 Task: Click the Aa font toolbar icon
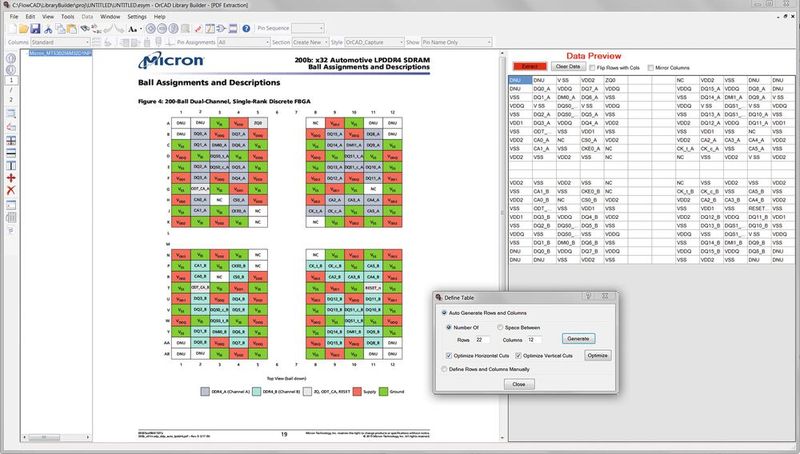click(x=133, y=29)
